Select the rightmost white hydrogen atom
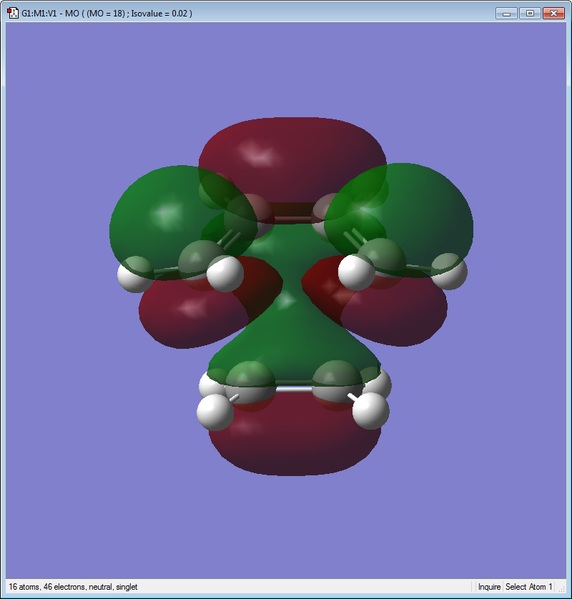This screenshot has width=572, height=599. point(451,272)
